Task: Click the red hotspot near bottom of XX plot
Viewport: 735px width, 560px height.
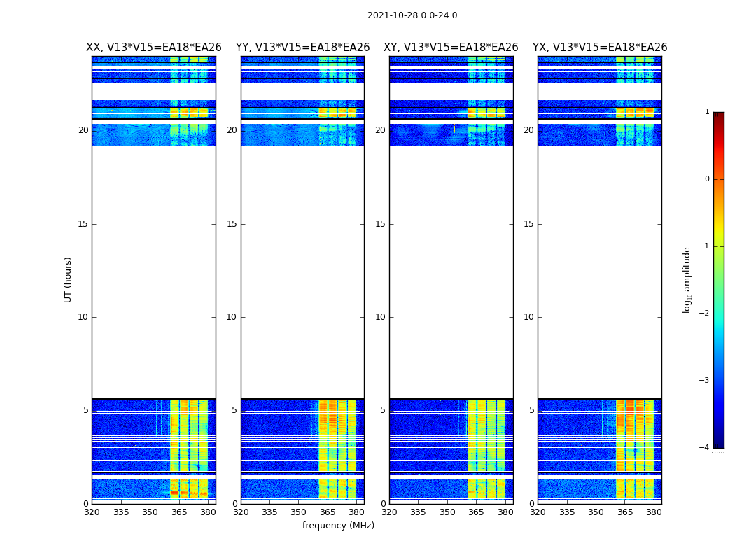Action: click(174, 493)
